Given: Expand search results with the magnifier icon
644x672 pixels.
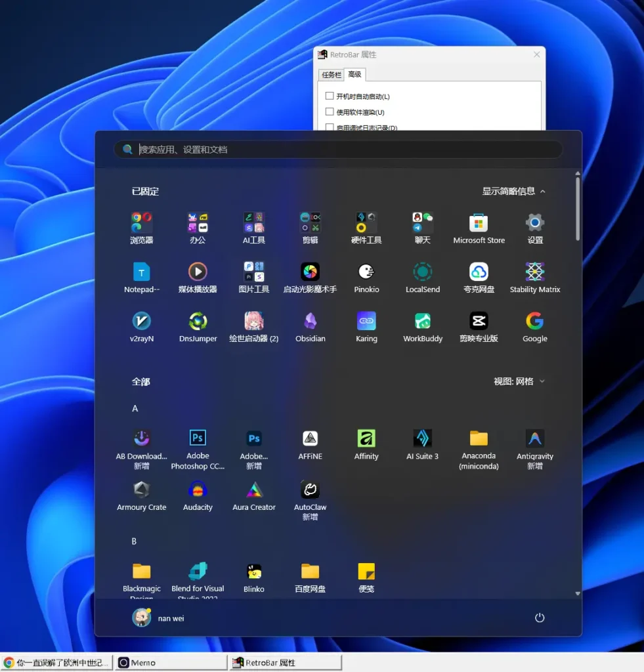Looking at the screenshot, I should pyautogui.click(x=127, y=149).
